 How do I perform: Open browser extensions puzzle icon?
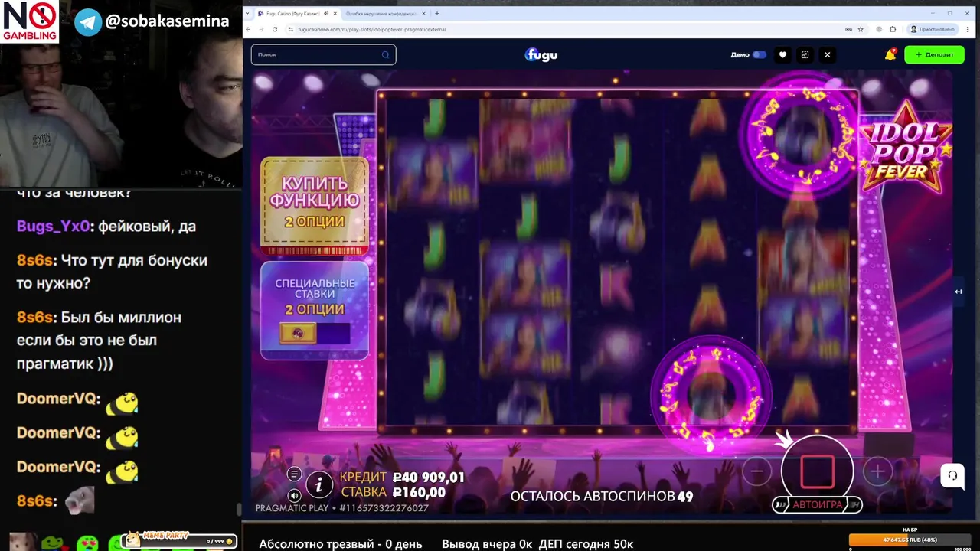pyautogui.click(x=893, y=29)
